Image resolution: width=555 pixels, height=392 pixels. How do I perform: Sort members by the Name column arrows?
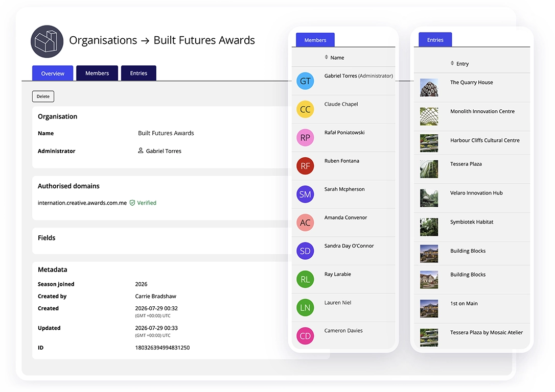point(327,57)
